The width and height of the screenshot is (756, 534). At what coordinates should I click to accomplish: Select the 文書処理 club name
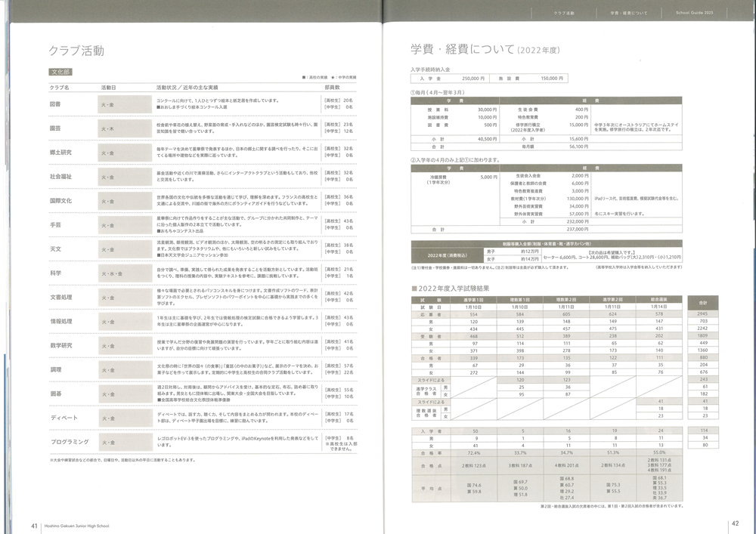tap(60, 297)
